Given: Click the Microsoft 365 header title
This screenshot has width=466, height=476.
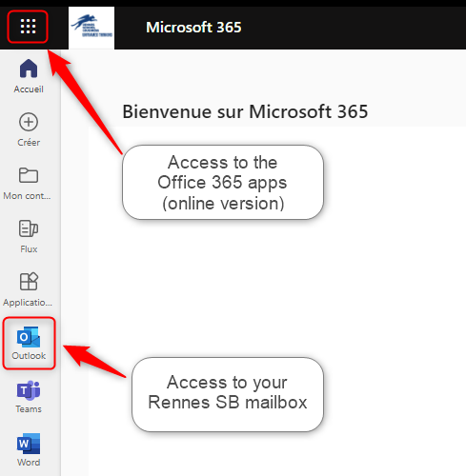Looking at the screenshot, I should pos(193,28).
